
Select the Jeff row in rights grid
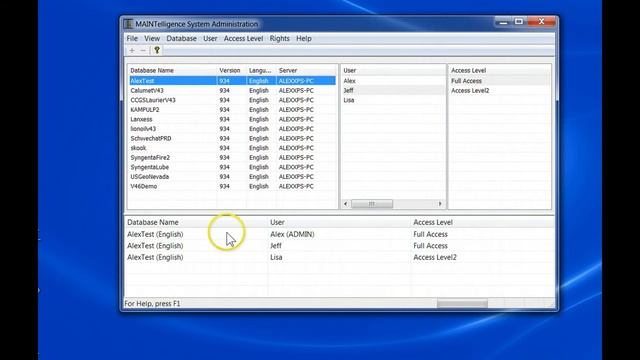[339, 246]
